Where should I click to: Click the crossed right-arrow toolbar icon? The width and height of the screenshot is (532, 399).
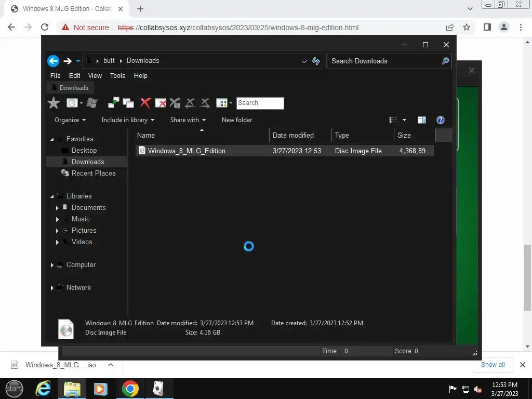(205, 103)
